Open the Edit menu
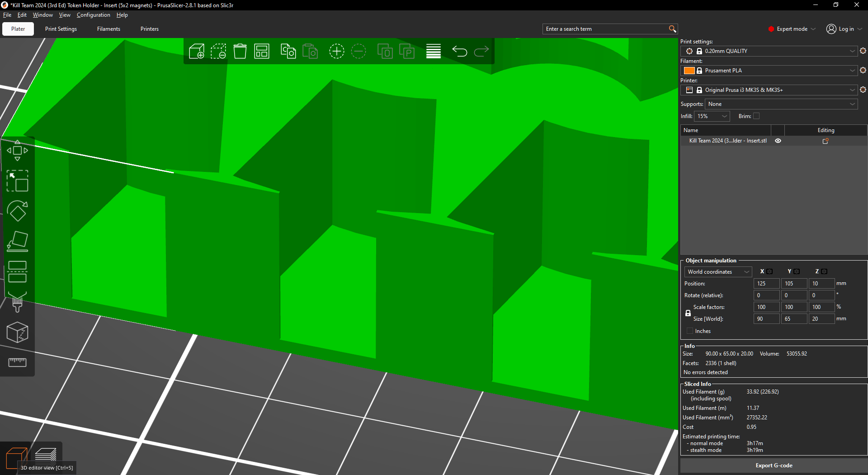Screen dimensions: 868x475 (x=22, y=15)
